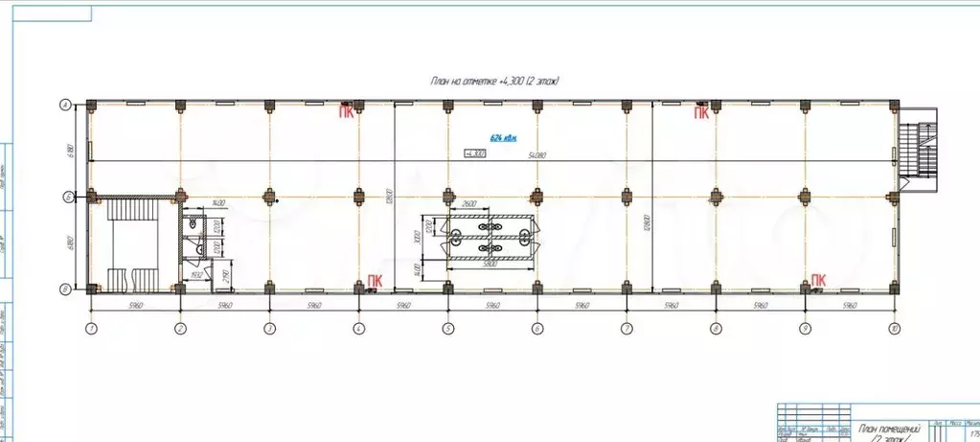This screenshot has width=980, height=442.
Task: Click the 12800 dimension between axes 7 and 8
Action: [x=649, y=221]
